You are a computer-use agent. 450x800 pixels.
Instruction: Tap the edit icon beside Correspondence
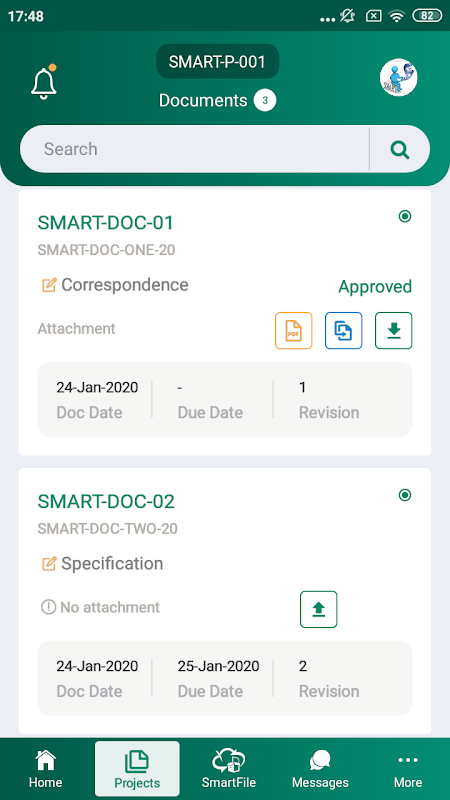tap(48, 285)
